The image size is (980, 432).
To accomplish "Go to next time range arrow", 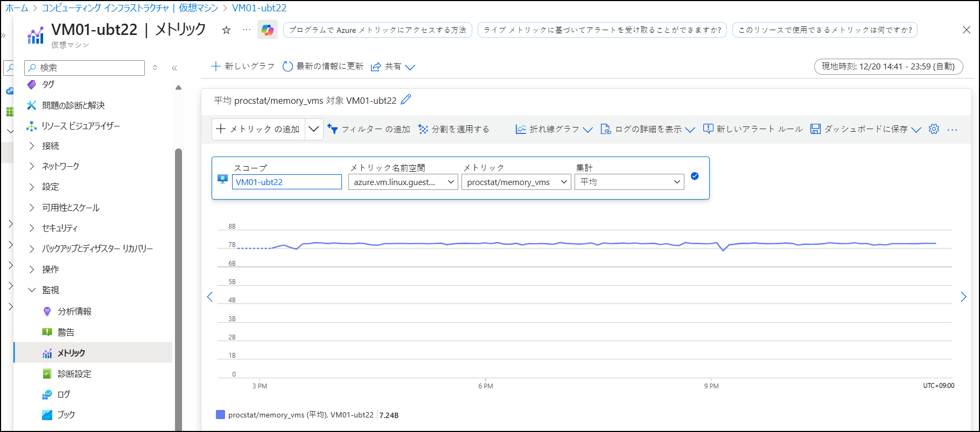I will (x=963, y=296).
